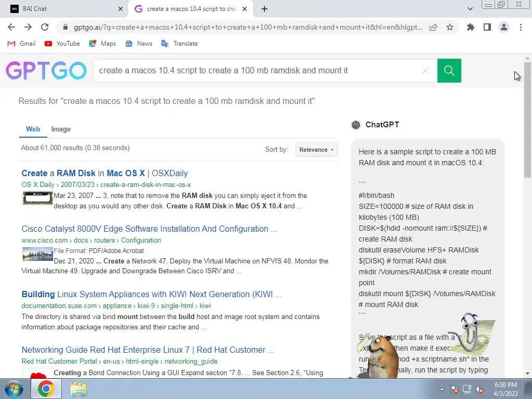Close the BAI Chat tab
This screenshot has height=399, width=532.
pyautogui.click(x=121, y=9)
